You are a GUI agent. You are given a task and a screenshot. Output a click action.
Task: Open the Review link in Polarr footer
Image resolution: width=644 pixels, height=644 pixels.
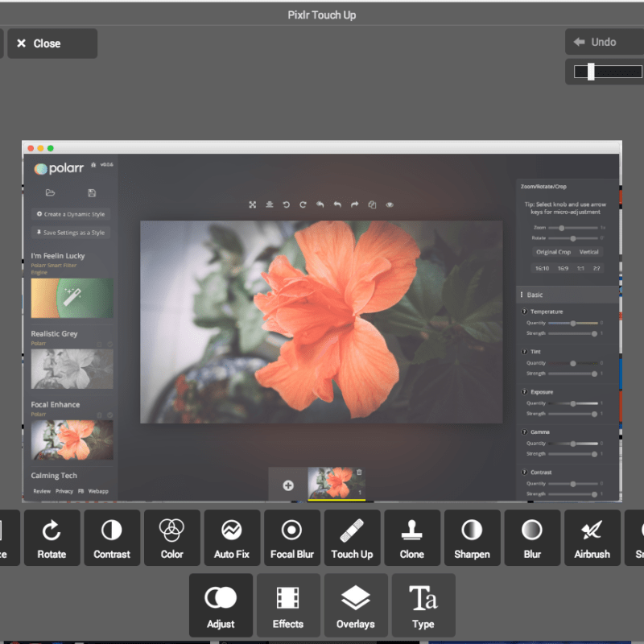(x=42, y=491)
